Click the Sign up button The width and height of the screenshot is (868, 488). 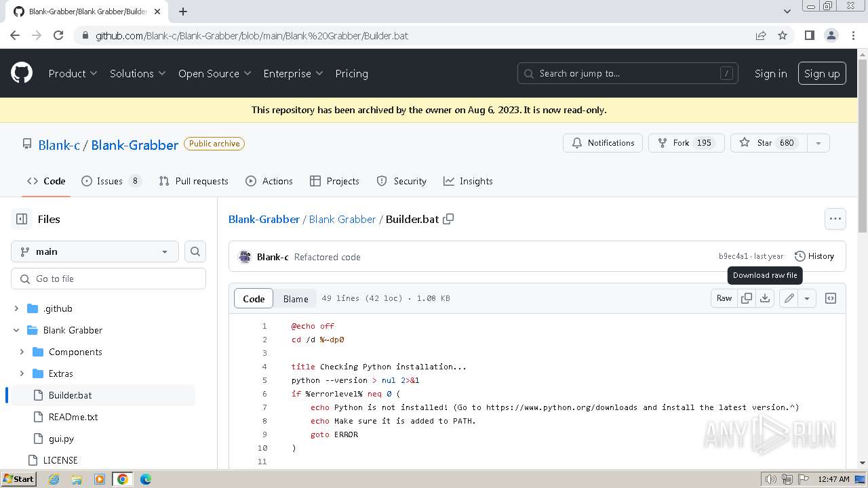tap(822, 73)
